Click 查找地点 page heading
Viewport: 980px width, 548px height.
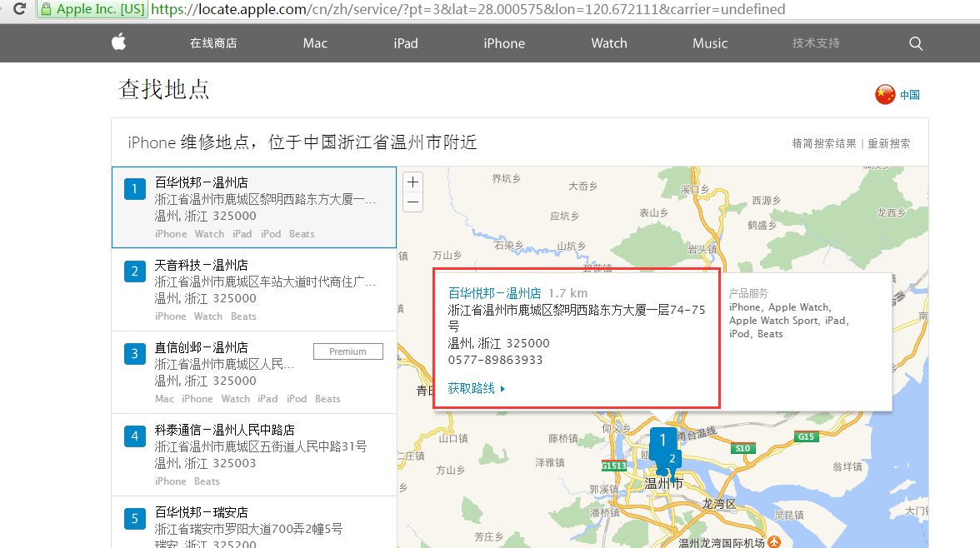tap(163, 89)
